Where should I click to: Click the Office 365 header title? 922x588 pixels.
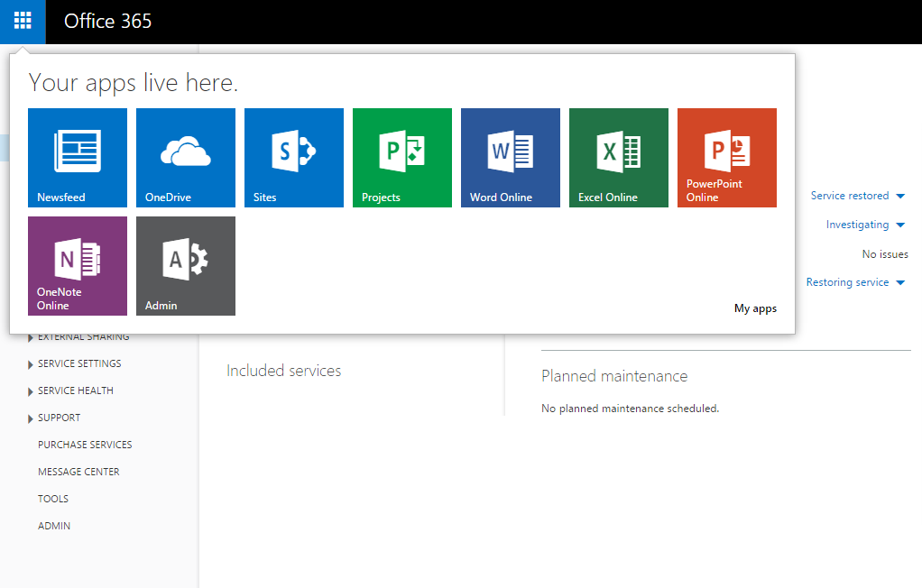tap(107, 22)
